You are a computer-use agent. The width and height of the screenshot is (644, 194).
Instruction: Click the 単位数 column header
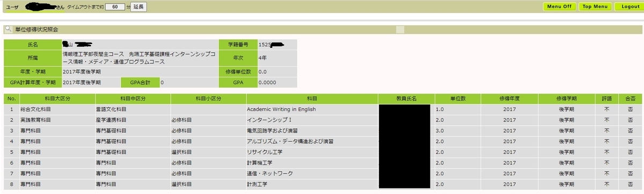click(458, 99)
